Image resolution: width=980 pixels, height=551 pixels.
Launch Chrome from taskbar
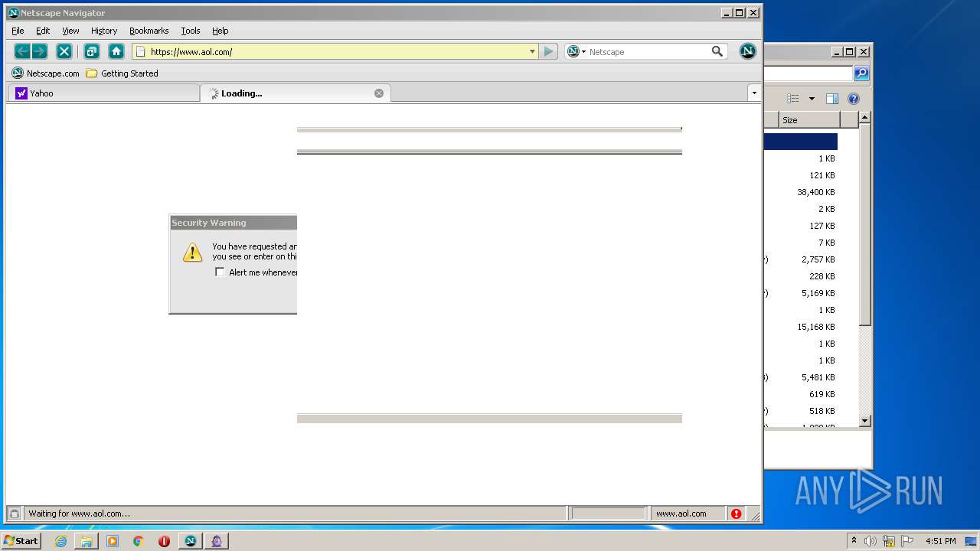pyautogui.click(x=138, y=541)
